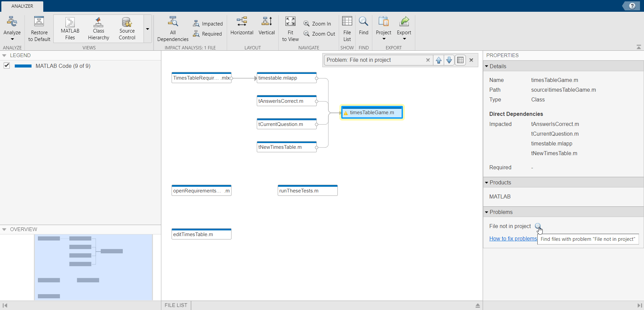Image resolution: width=644 pixels, height=310 pixels.
Task: Collapse the Properties side panel
Action: (x=639, y=305)
